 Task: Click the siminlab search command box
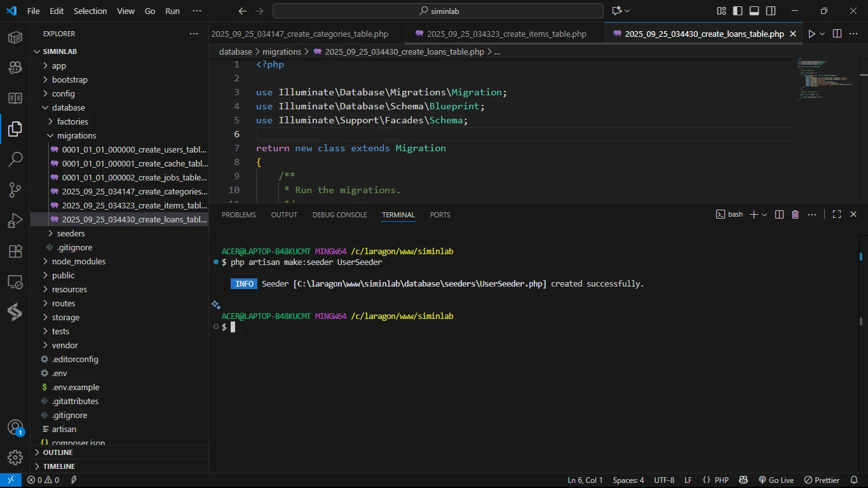pos(438,11)
